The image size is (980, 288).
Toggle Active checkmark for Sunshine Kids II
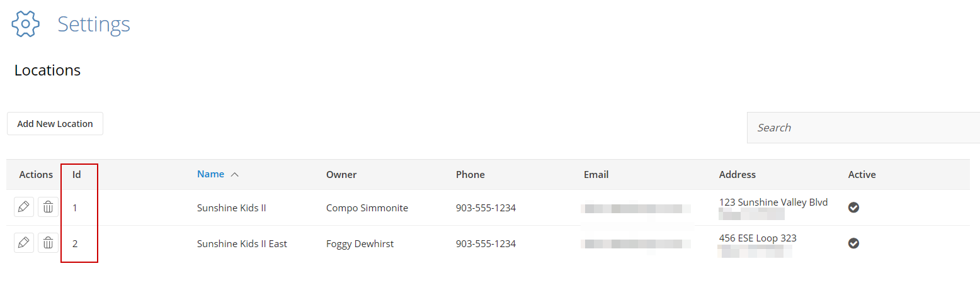click(854, 208)
